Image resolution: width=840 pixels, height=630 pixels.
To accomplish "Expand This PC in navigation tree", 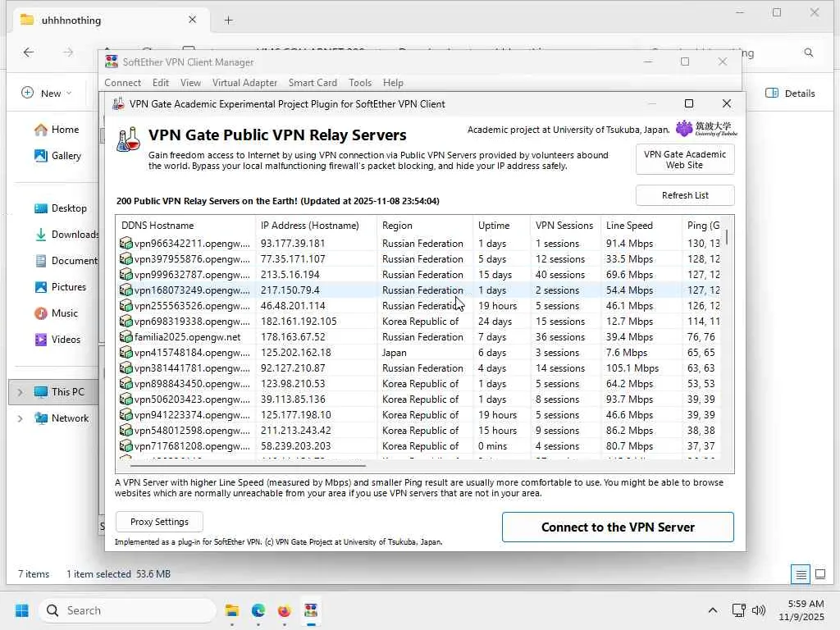I will pos(20,392).
